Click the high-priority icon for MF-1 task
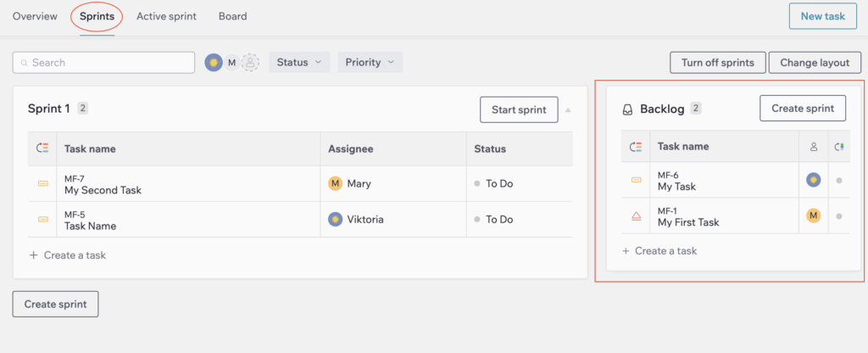The image size is (868, 353). pos(636,216)
